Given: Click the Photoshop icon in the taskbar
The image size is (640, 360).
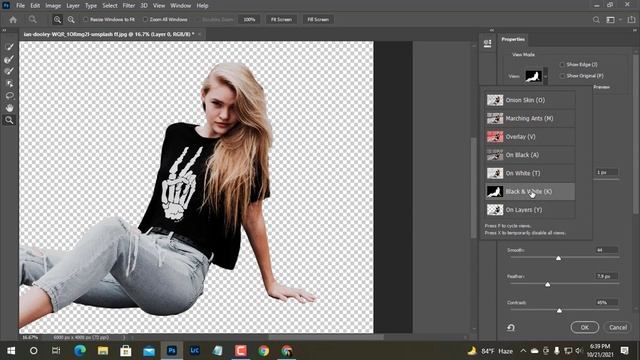Looking at the screenshot, I should click(172, 351).
